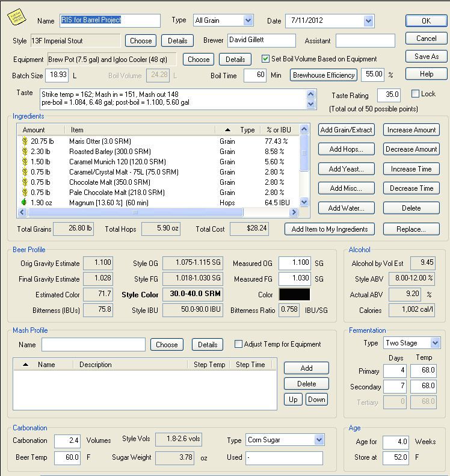
Task: Click the sort arrow in ingredients header
Action: pyautogui.click(x=227, y=130)
